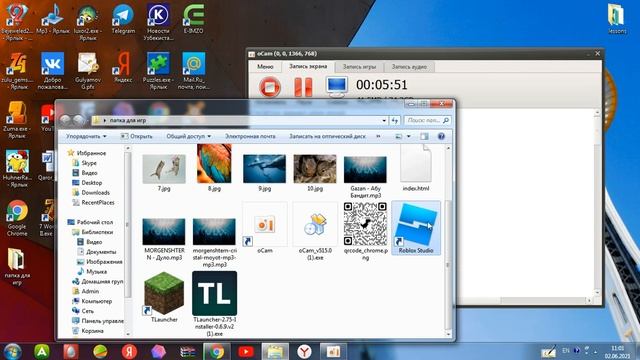
Task: Switch to Запись аудио tab
Action: click(409, 67)
